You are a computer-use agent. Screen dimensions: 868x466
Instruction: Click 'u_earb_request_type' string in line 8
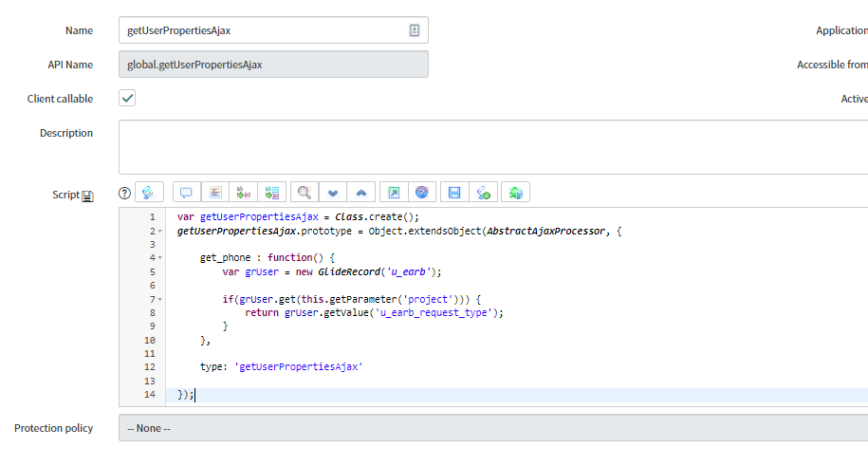(x=434, y=312)
